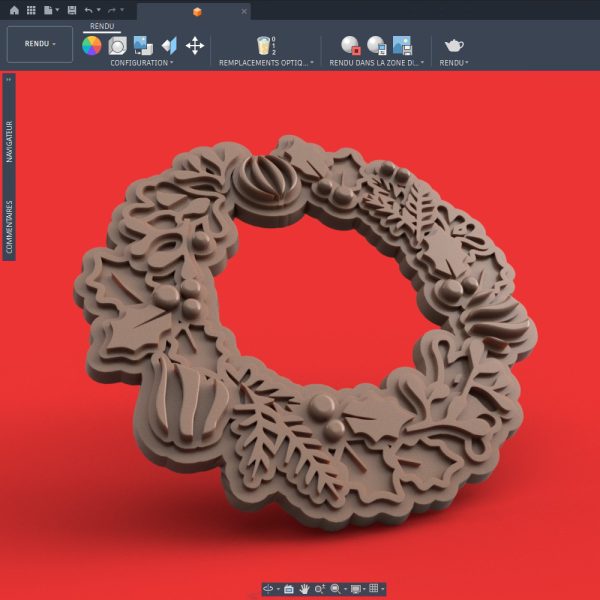Open Display Settings monitor icon
This screenshot has width=600, height=600.
(x=356, y=589)
